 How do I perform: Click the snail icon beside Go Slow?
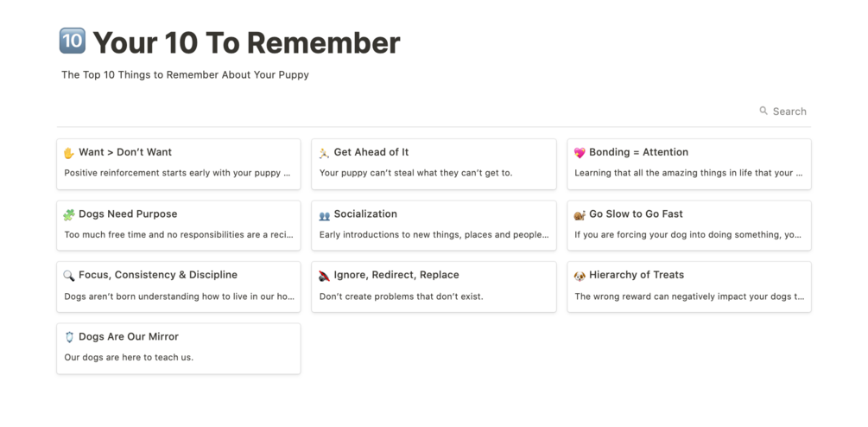(x=580, y=215)
